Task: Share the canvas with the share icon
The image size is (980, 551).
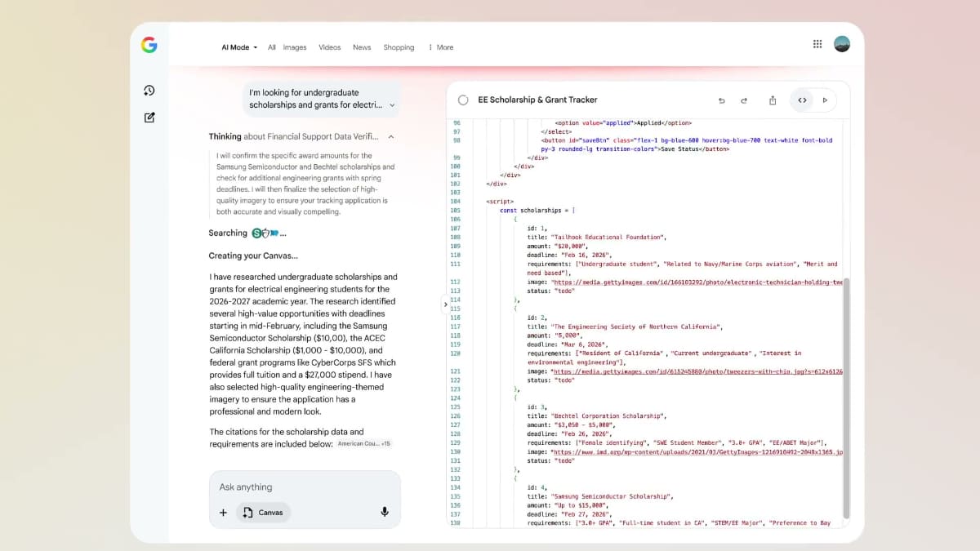Action: (x=773, y=100)
